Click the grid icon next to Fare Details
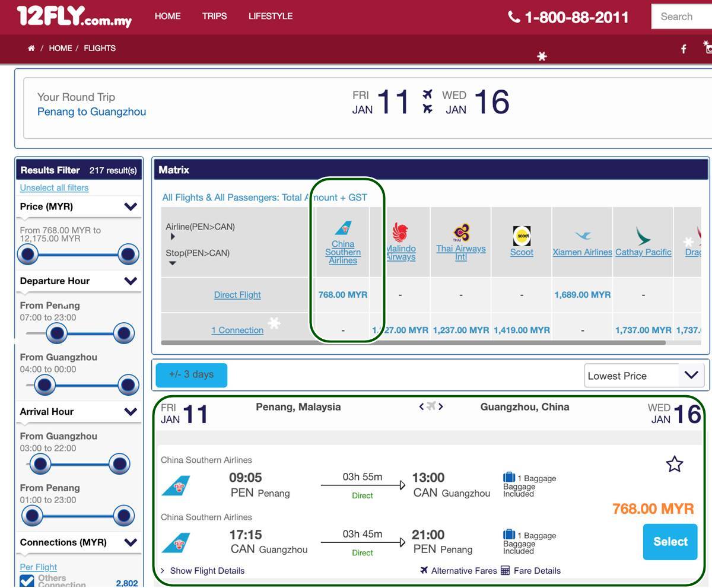712x588 pixels. point(505,570)
